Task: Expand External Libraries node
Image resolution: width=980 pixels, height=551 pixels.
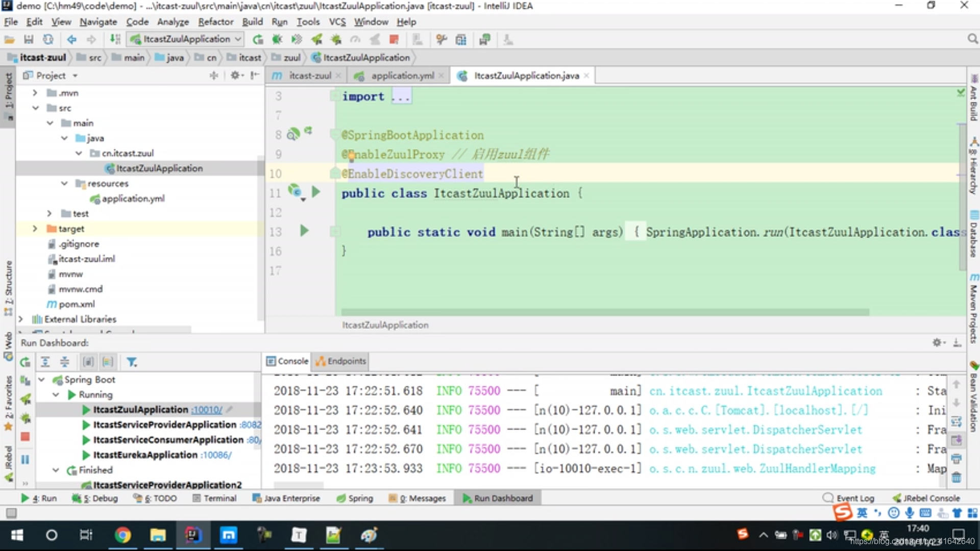Action: 20,319
